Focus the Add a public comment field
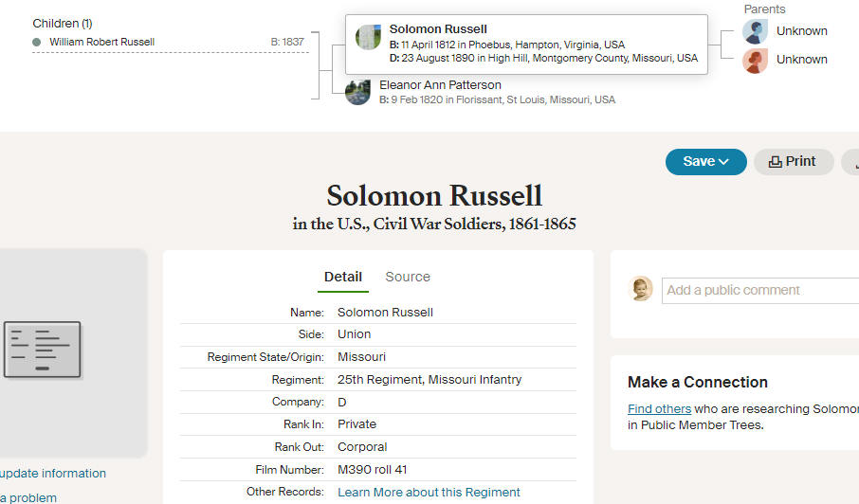This screenshot has width=859, height=504. (760, 291)
